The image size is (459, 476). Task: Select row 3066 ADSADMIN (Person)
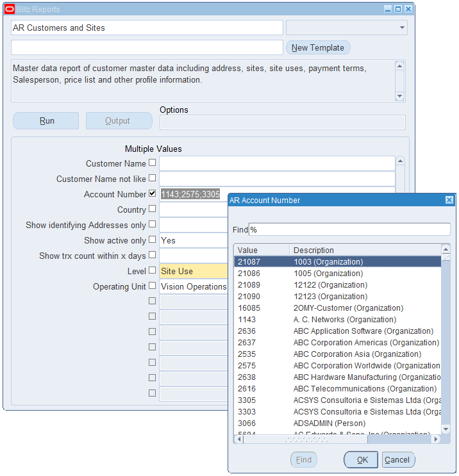[337, 423]
